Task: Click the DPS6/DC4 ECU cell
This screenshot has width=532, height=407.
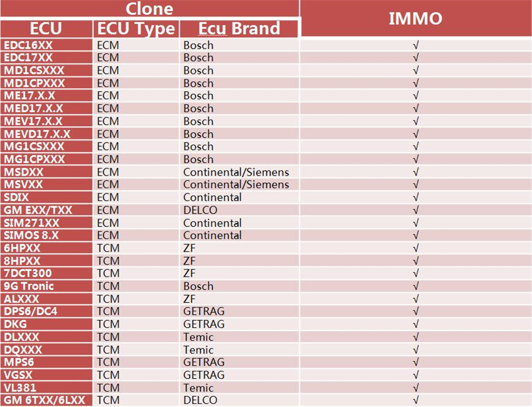Action: click(31, 312)
